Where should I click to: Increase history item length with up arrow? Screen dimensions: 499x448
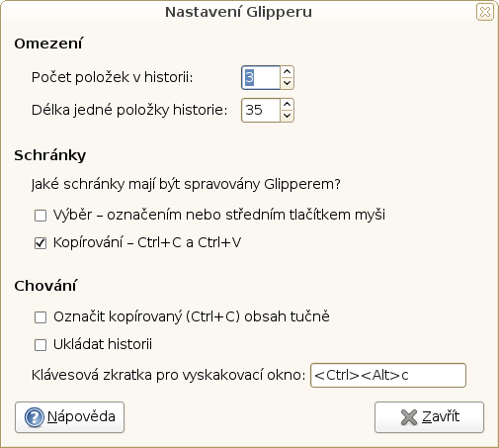point(287,104)
